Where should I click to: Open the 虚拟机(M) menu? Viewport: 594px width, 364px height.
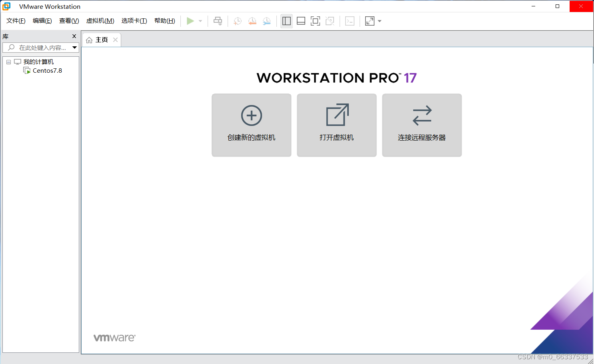(100, 21)
